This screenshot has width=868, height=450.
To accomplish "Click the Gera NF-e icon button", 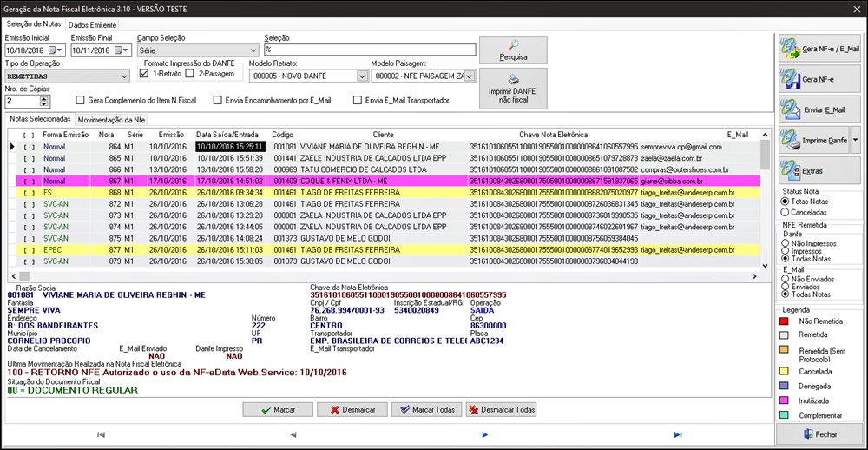I will [x=820, y=79].
